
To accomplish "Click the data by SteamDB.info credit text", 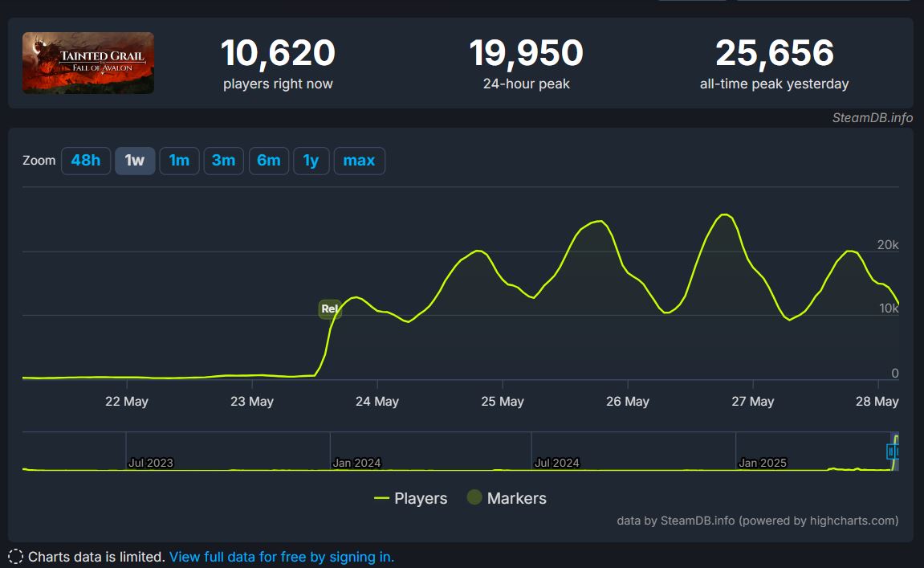I will click(758, 521).
